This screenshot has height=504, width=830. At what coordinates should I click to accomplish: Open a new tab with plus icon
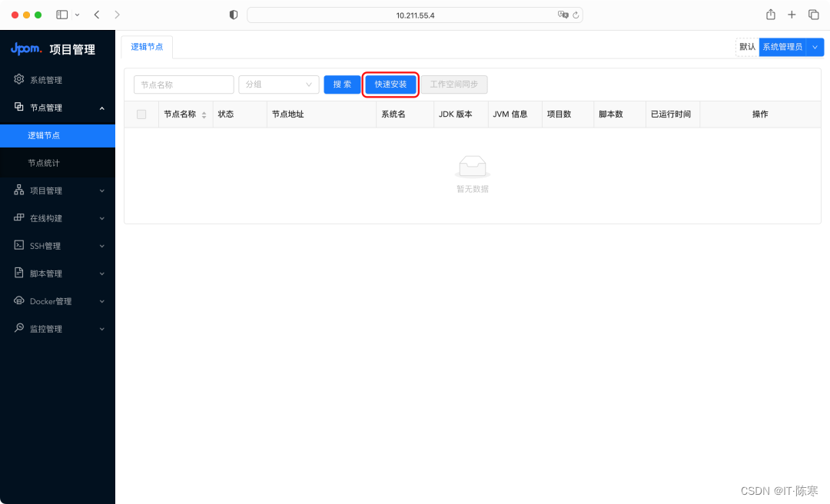tap(792, 15)
